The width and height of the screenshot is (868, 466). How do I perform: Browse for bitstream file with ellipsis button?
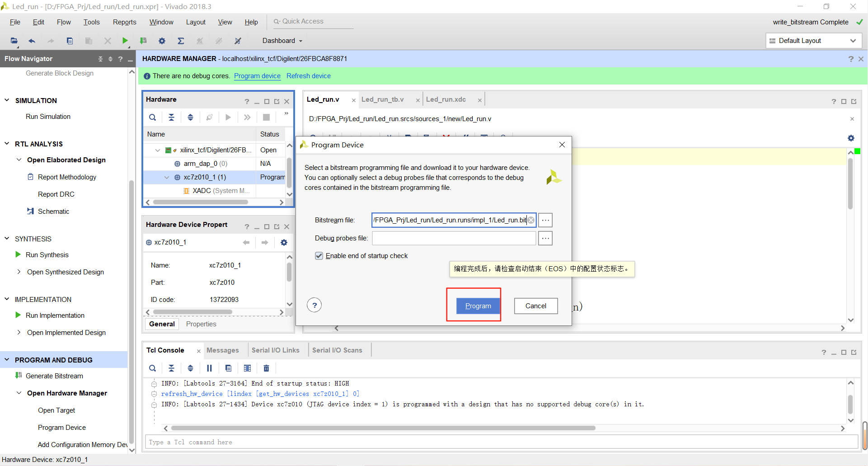(x=545, y=220)
